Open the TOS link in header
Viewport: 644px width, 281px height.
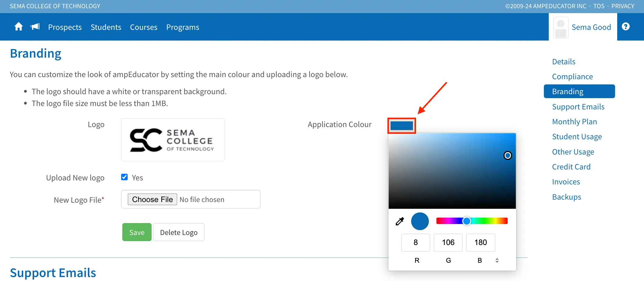pyautogui.click(x=599, y=6)
